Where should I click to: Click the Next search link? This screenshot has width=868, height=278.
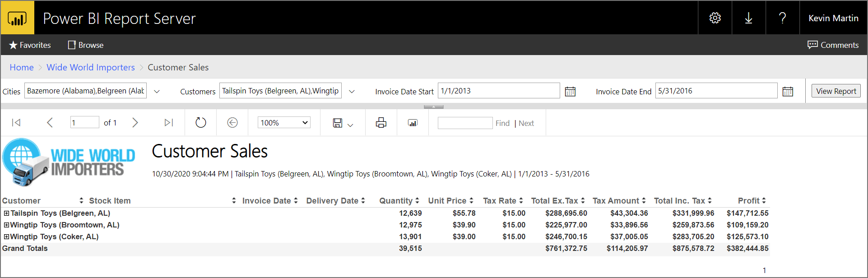pyautogui.click(x=526, y=123)
